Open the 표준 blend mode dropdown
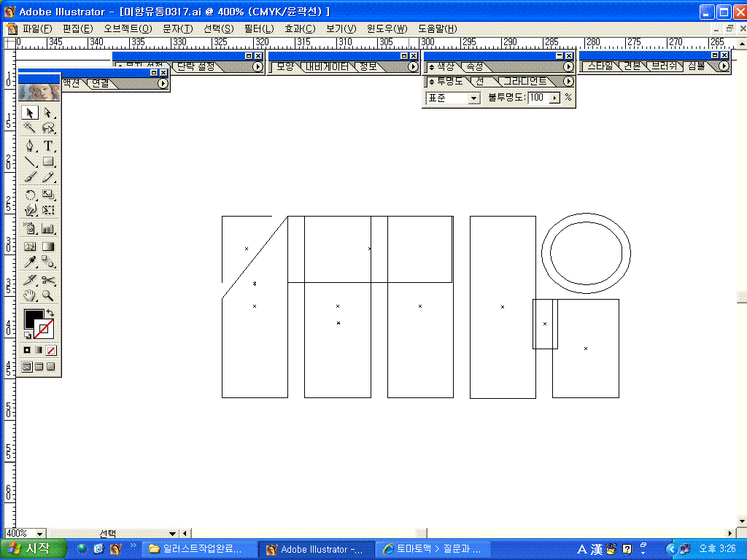This screenshot has width=747, height=560. pyautogui.click(x=473, y=98)
